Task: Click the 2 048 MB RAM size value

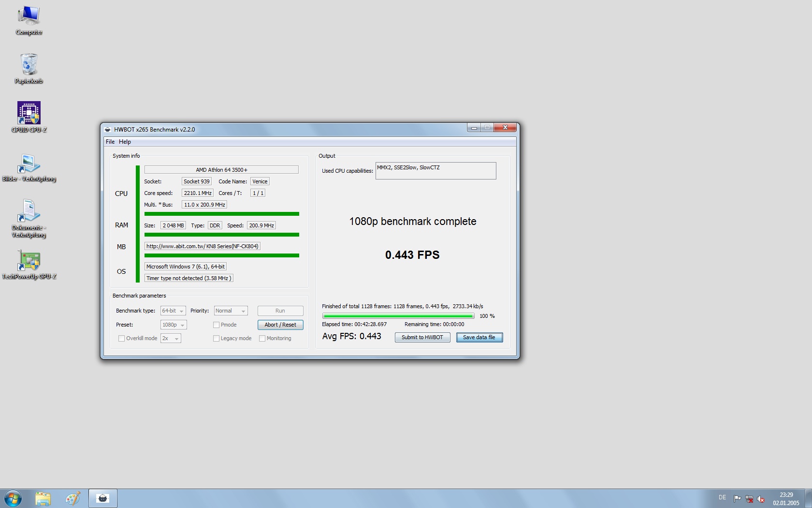Action: pos(173,225)
